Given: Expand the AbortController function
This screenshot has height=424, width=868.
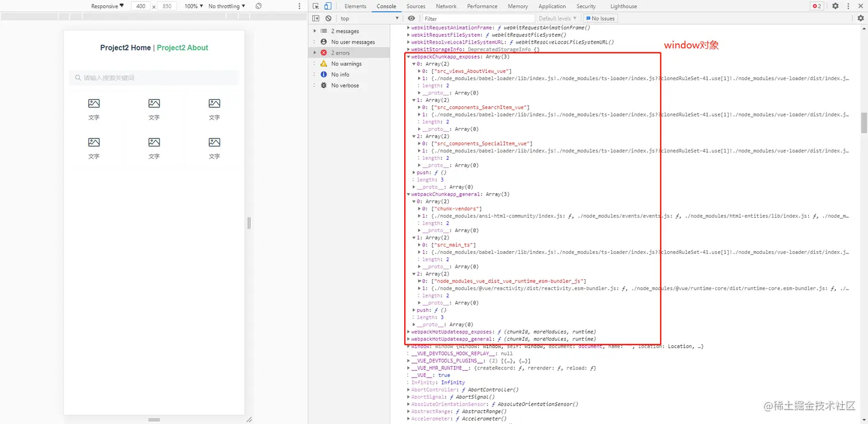Looking at the screenshot, I should click(x=409, y=390).
